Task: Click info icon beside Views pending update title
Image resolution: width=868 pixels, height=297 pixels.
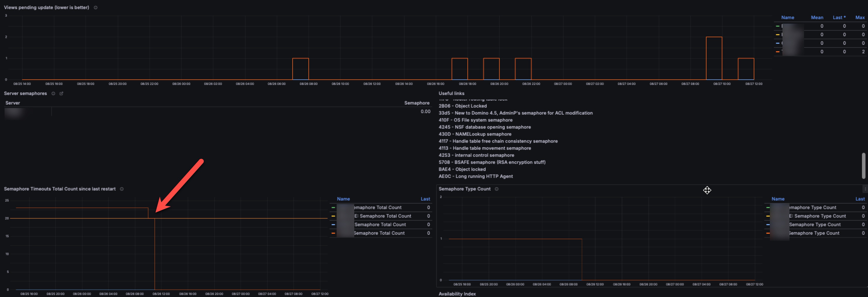Action: click(x=96, y=7)
